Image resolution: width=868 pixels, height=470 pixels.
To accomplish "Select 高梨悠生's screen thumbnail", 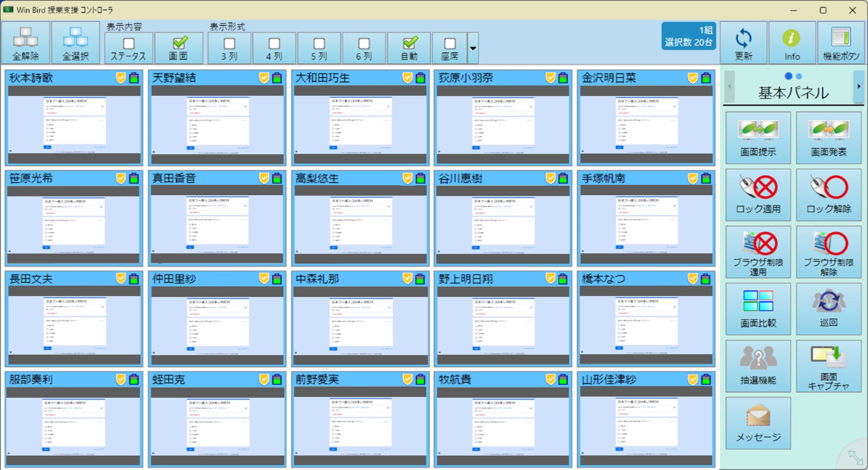I will coord(360,225).
